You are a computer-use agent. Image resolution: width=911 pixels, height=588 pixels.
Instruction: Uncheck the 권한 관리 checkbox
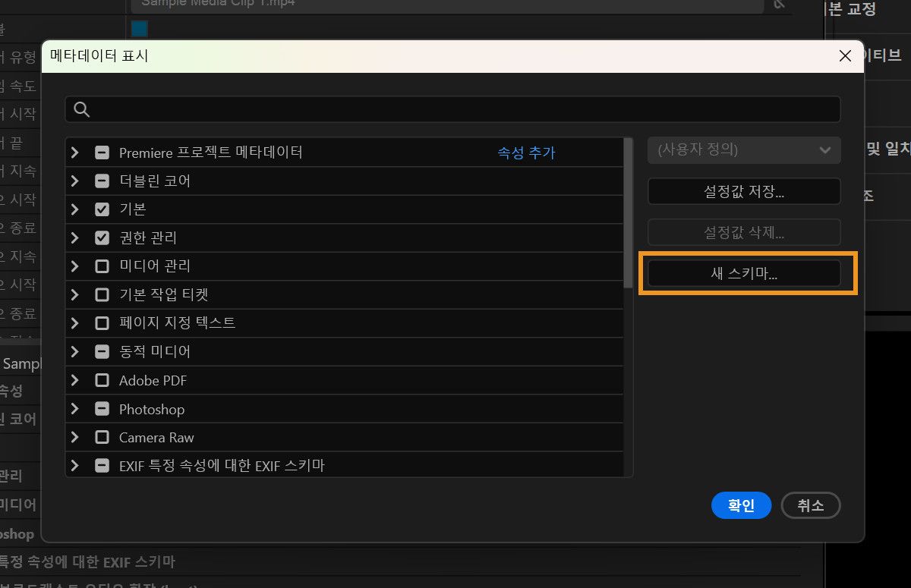tap(102, 238)
